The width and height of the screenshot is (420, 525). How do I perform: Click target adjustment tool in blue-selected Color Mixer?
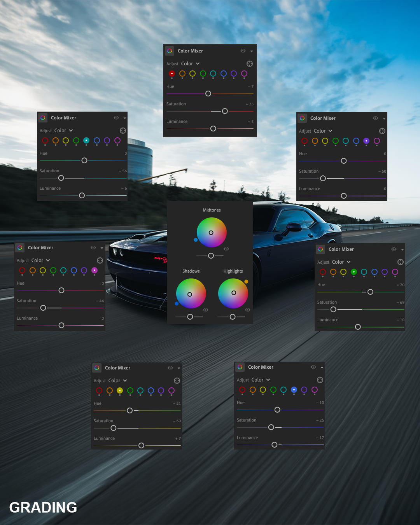[x=320, y=380]
